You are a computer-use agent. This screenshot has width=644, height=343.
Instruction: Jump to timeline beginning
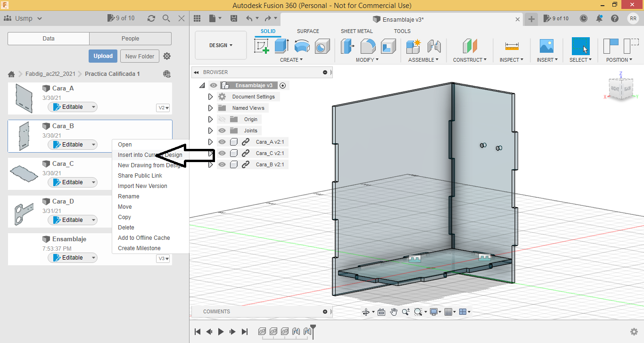[198, 332]
